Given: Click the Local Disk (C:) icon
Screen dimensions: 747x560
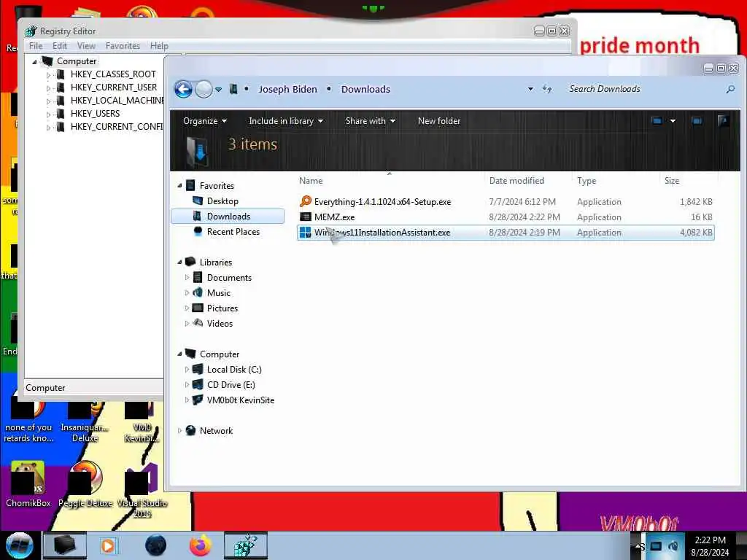Looking at the screenshot, I should 198,369.
